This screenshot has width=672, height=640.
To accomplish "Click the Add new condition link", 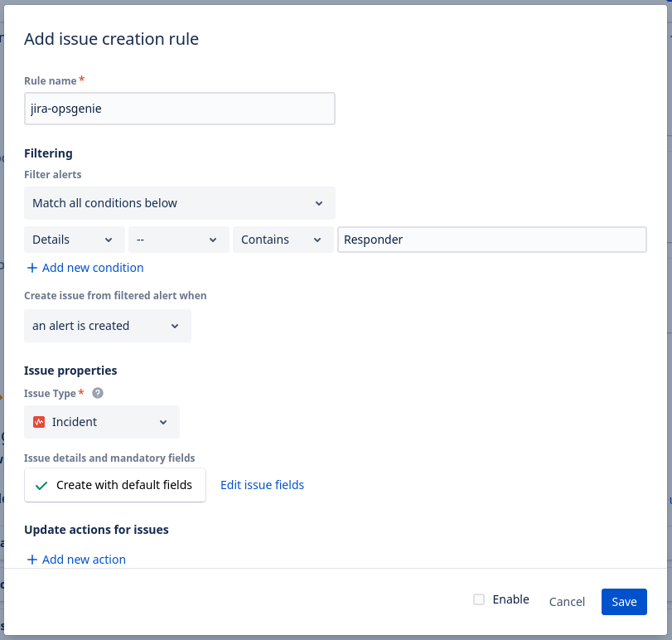I will tap(92, 268).
